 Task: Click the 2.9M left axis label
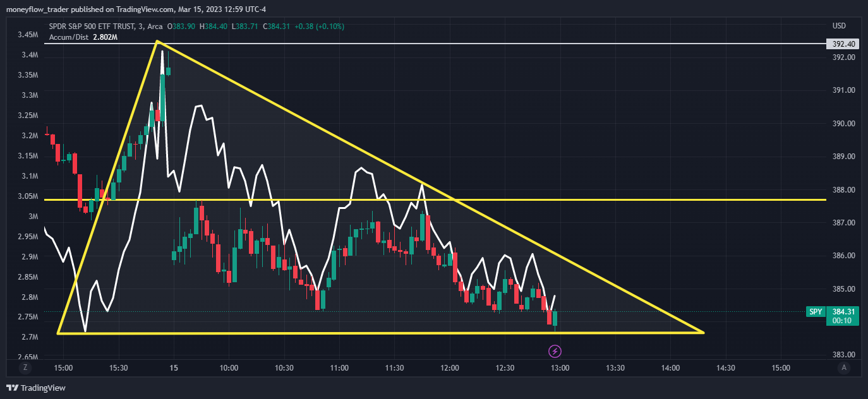pyautogui.click(x=31, y=257)
